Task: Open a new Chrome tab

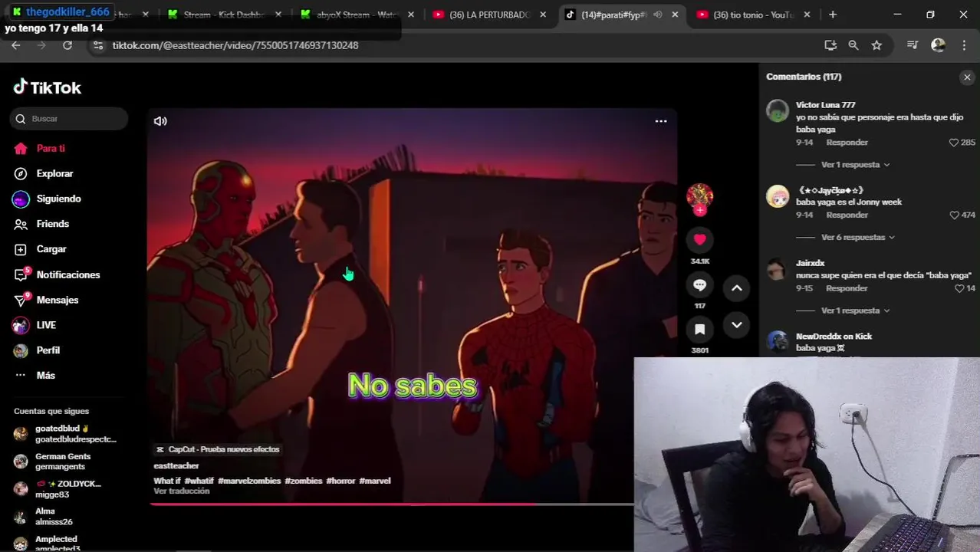Action: 833,15
